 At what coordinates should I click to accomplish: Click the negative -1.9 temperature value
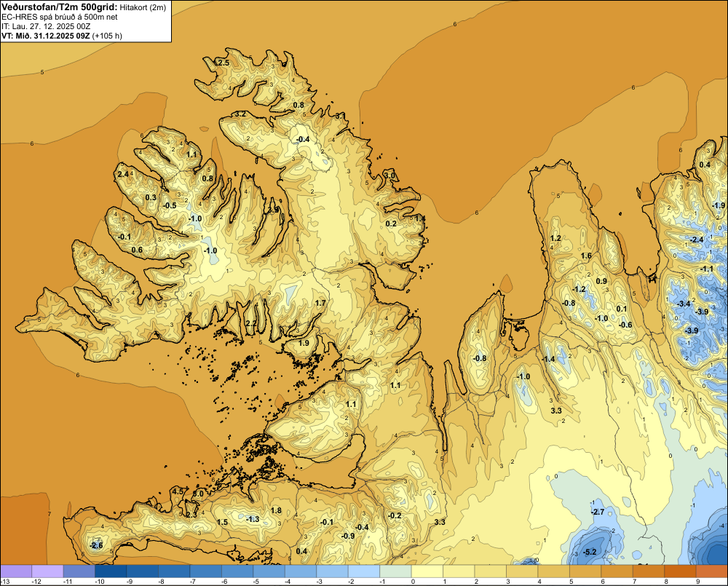tap(719, 206)
